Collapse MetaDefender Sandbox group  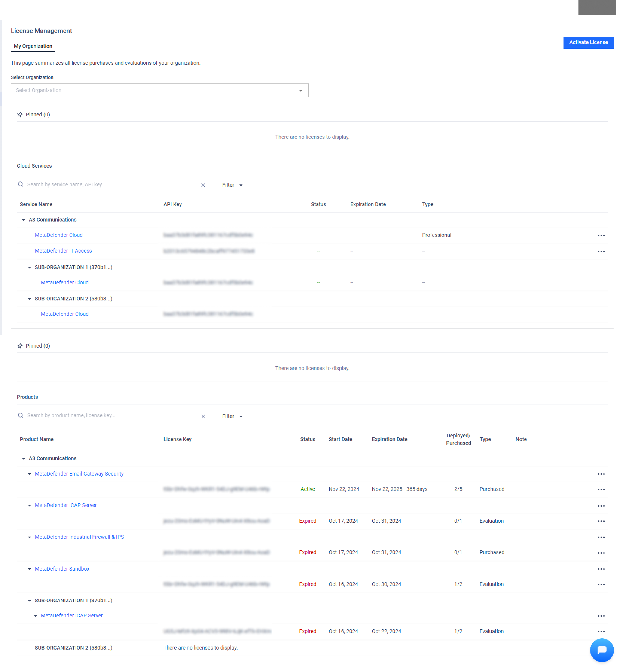point(30,569)
